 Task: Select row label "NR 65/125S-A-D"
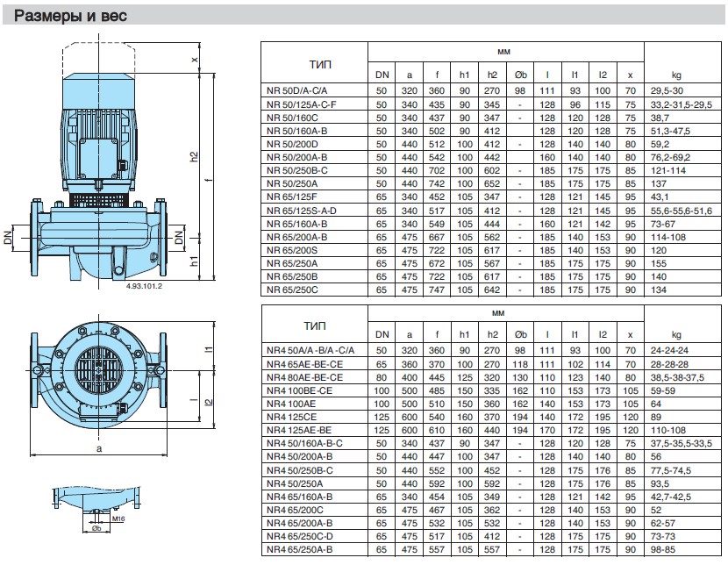pyautogui.click(x=302, y=211)
